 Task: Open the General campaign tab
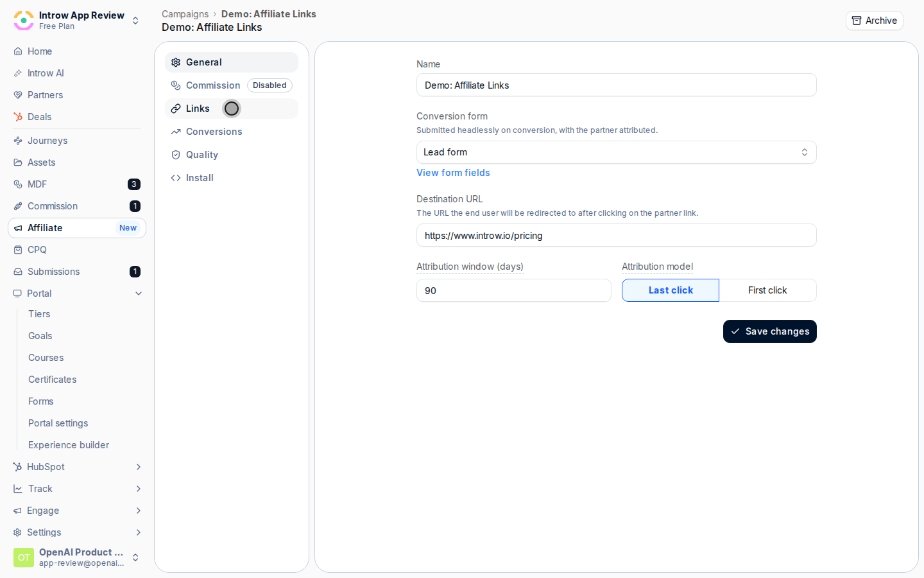tap(232, 62)
